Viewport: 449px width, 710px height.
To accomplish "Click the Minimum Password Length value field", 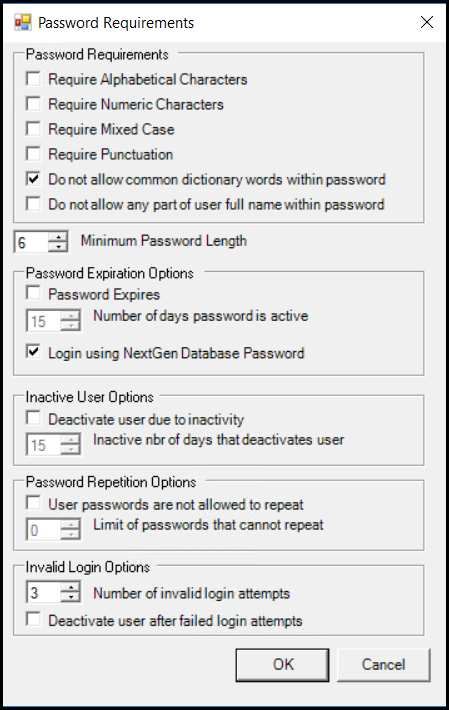I will coord(31,242).
